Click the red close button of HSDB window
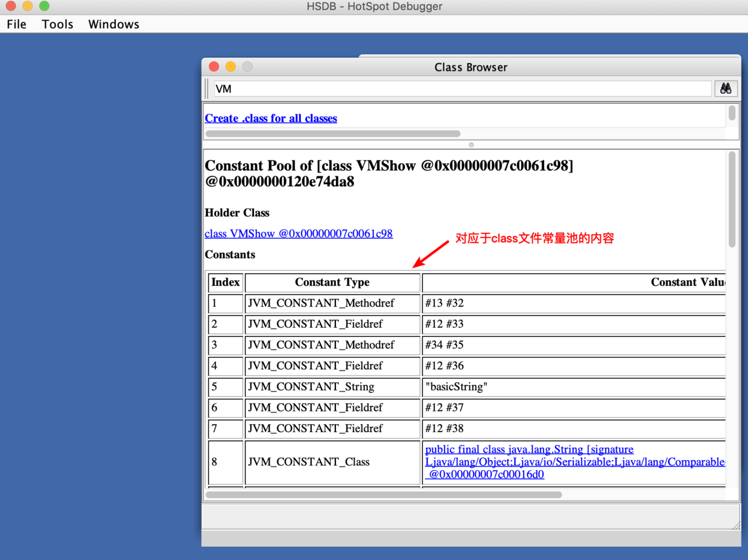 pos(10,6)
